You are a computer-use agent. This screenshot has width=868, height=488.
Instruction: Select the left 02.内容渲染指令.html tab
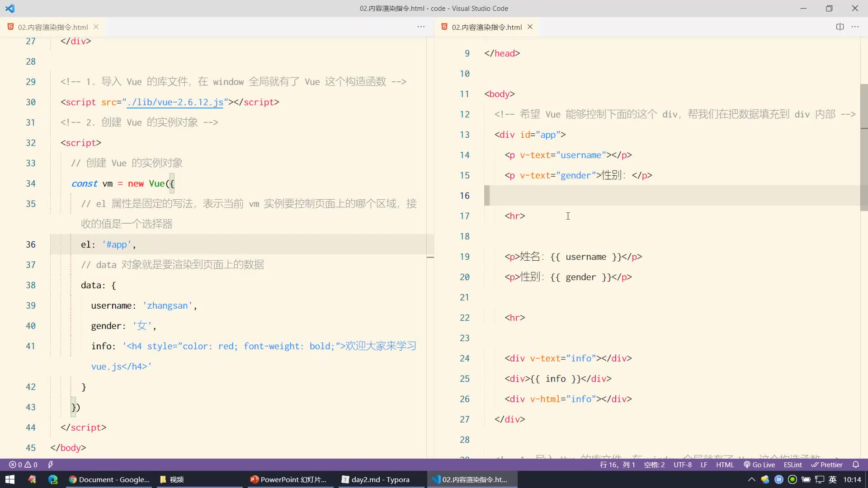point(53,27)
